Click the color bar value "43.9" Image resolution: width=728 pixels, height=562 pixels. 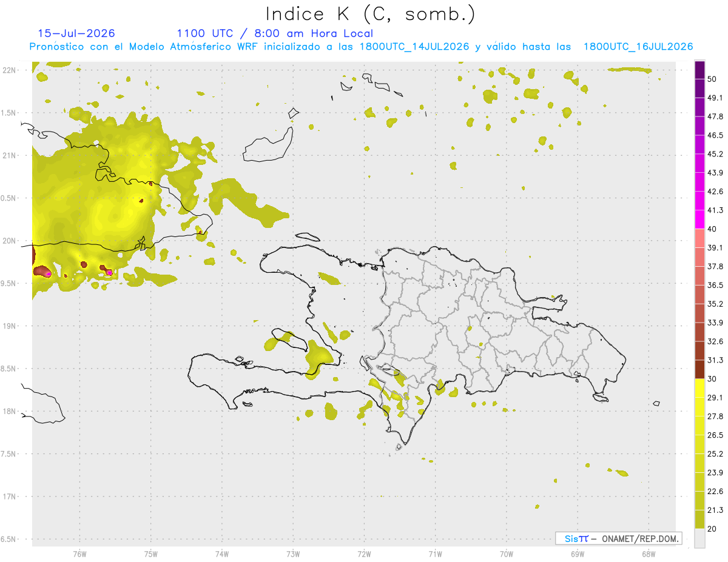pos(715,173)
